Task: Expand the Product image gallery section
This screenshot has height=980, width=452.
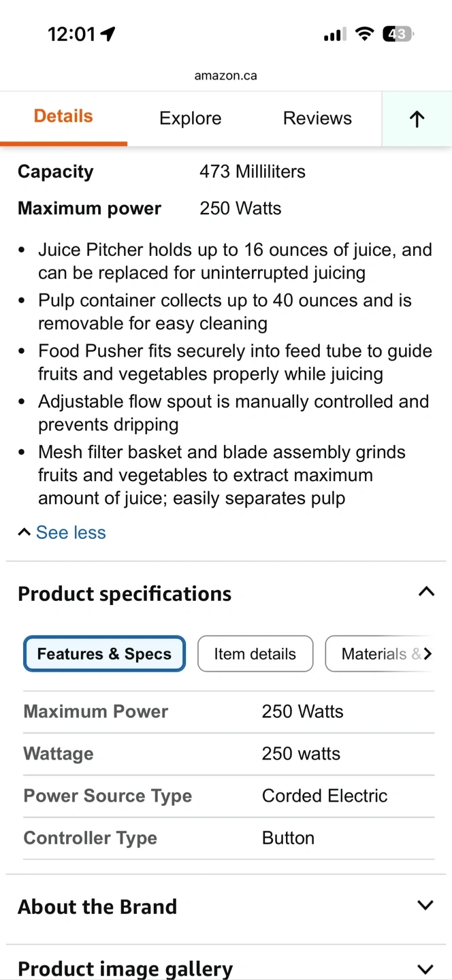Action: pos(425,968)
